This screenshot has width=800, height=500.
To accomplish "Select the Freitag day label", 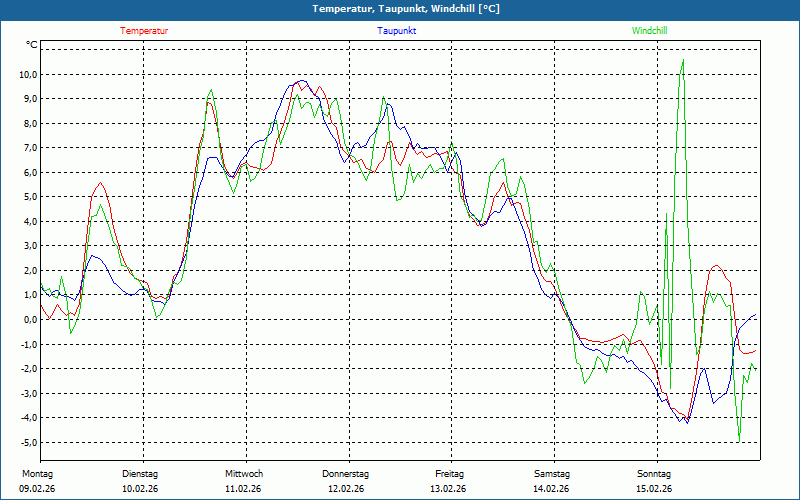I will pyautogui.click(x=449, y=474).
